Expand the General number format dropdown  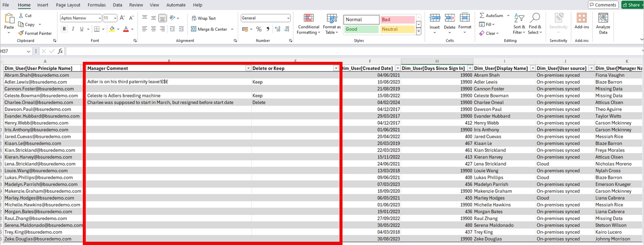(x=288, y=18)
